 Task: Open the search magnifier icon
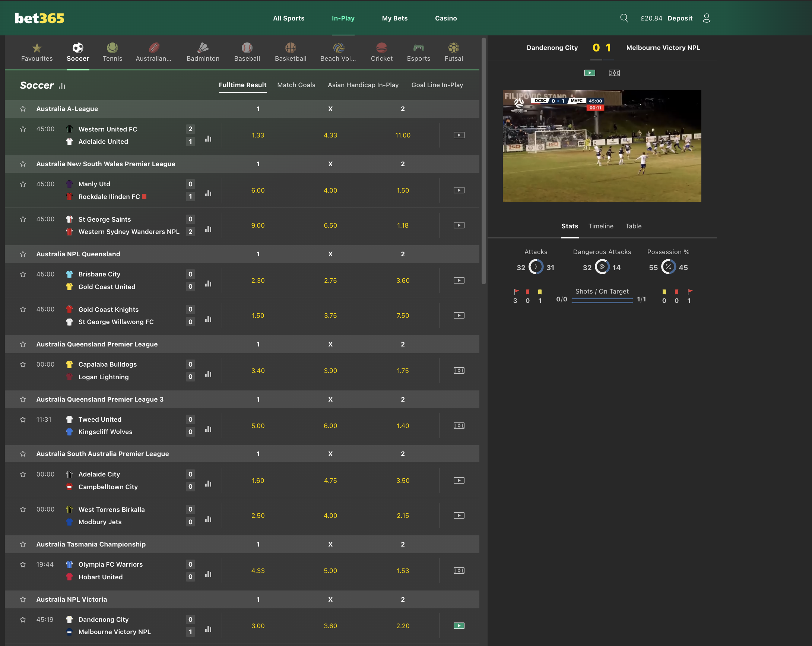(x=624, y=18)
